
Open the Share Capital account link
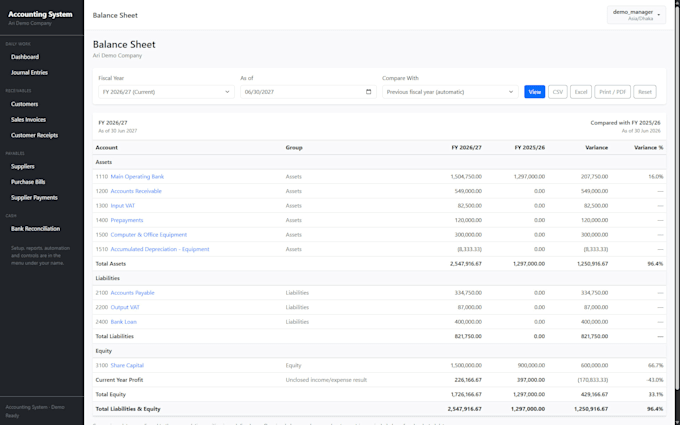[x=127, y=366]
